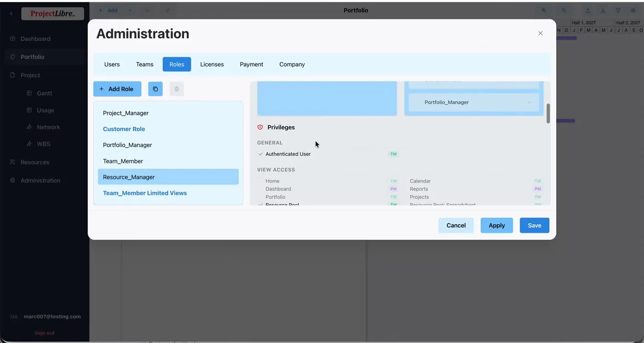
Task: Switch to the Teams tab
Action: (x=144, y=64)
